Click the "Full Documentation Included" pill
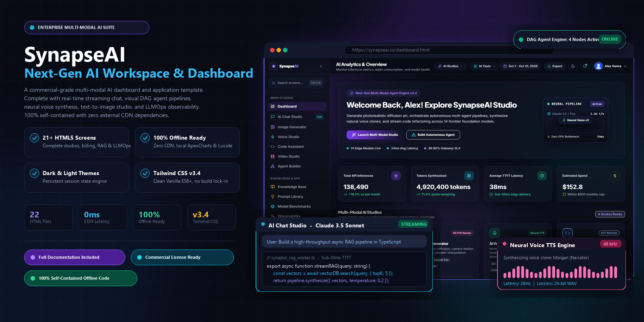 tap(74, 257)
